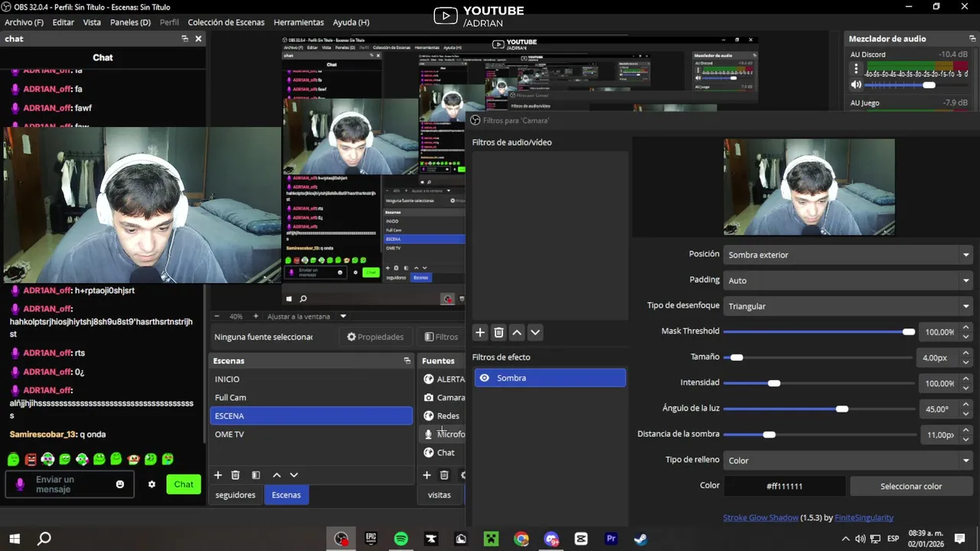Delete selected scene with trash icon
This screenshot has width=980, height=551.
pyautogui.click(x=236, y=475)
